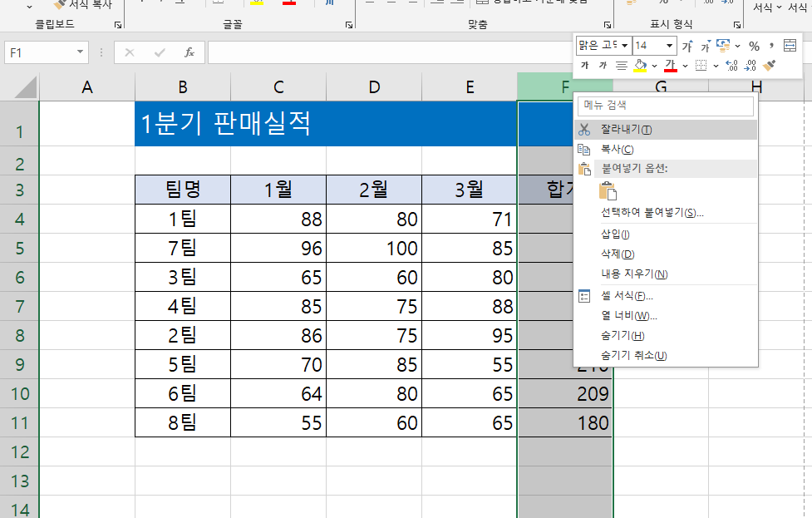The height and width of the screenshot is (518, 812).
Task: Expand border options arrow in mini toolbar
Action: click(716, 66)
